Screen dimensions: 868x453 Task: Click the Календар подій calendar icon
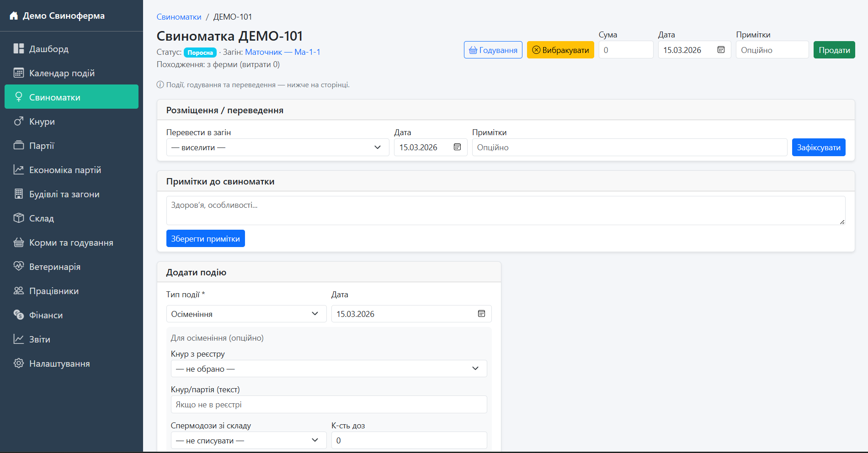click(18, 73)
